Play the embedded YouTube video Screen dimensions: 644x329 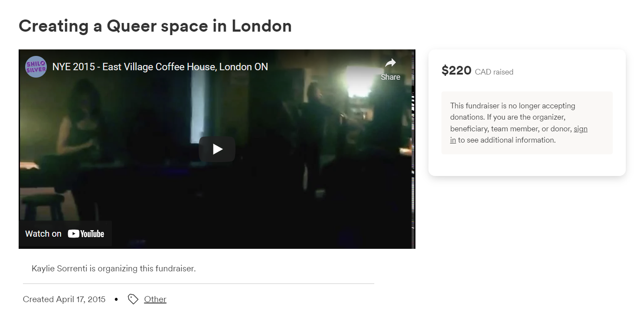tap(217, 149)
